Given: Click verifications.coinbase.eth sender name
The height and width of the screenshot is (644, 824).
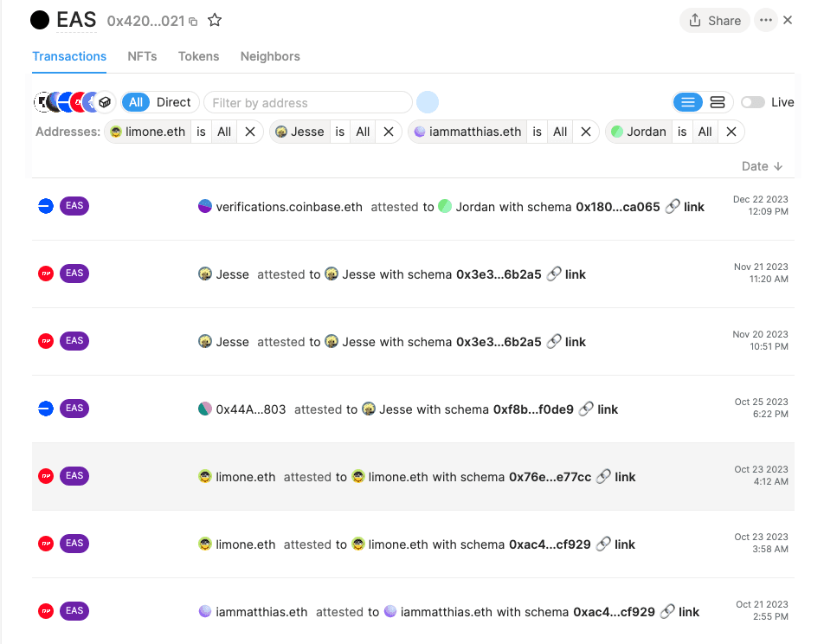Looking at the screenshot, I should [289, 207].
